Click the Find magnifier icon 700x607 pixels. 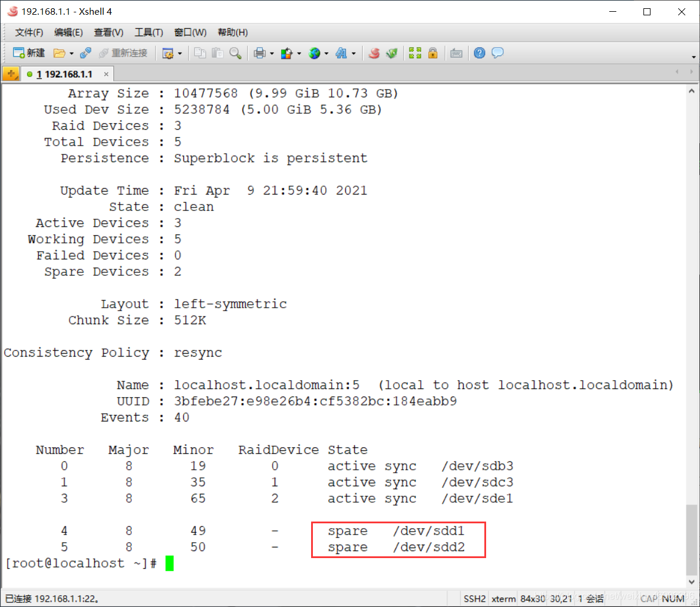click(235, 53)
